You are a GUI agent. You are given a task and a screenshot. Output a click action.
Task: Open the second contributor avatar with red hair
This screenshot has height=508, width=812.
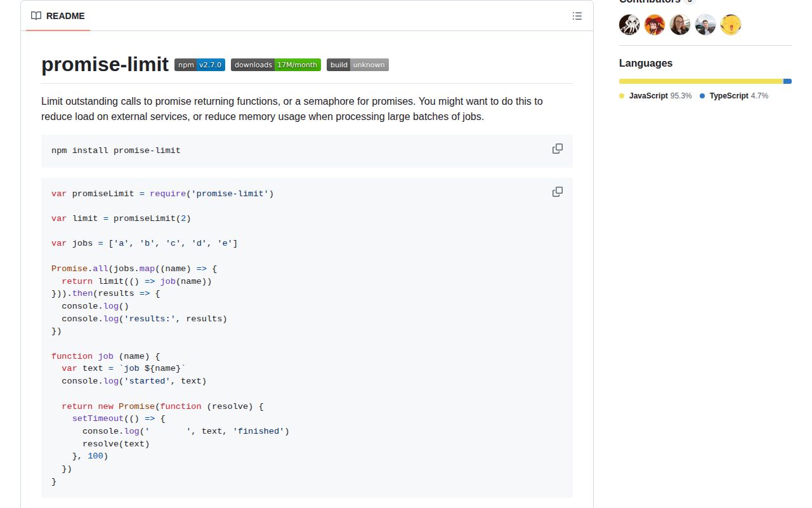(655, 25)
